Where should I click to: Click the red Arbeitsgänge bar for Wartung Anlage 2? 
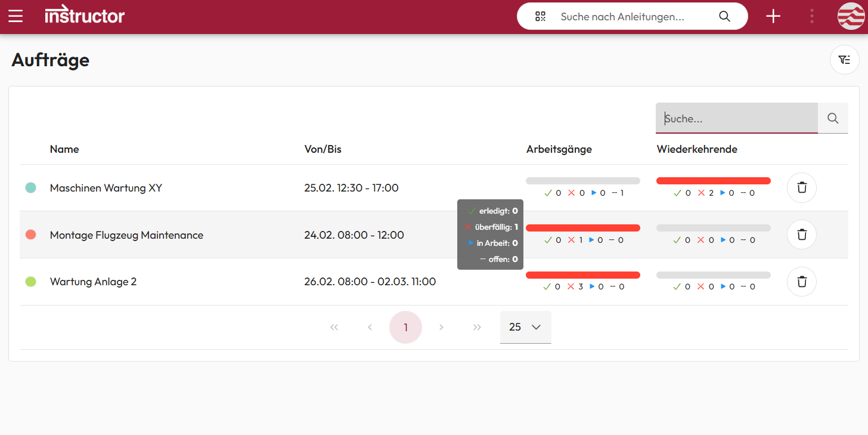tap(582, 275)
